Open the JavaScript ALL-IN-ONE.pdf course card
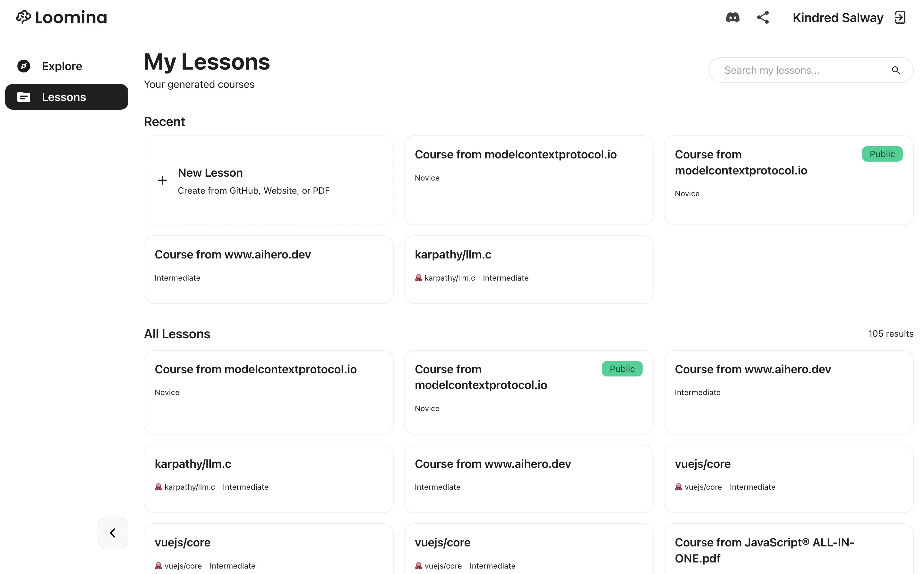This screenshot has width=924, height=574. click(788, 549)
